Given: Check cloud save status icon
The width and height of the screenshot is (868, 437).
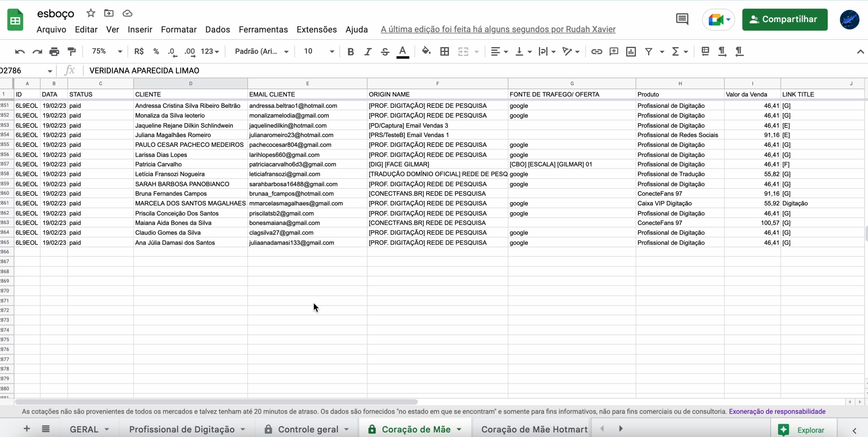Looking at the screenshot, I should 127,13.
